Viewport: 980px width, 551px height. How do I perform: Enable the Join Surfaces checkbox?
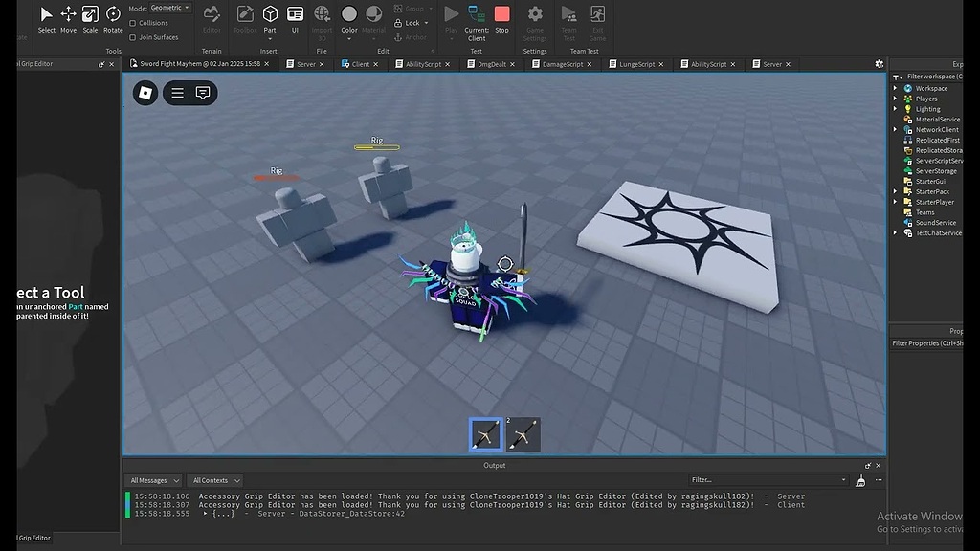(x=135, y=37)
